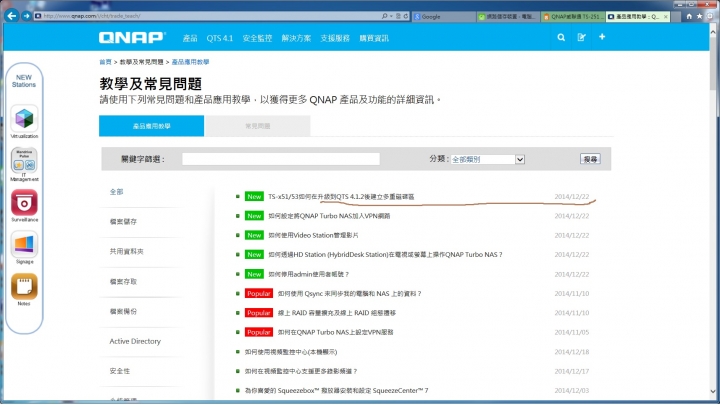The width and height of the screenshot is (720, 405).
Task: Select the 全部 category in sidebar
Action: tap(116, 191)
